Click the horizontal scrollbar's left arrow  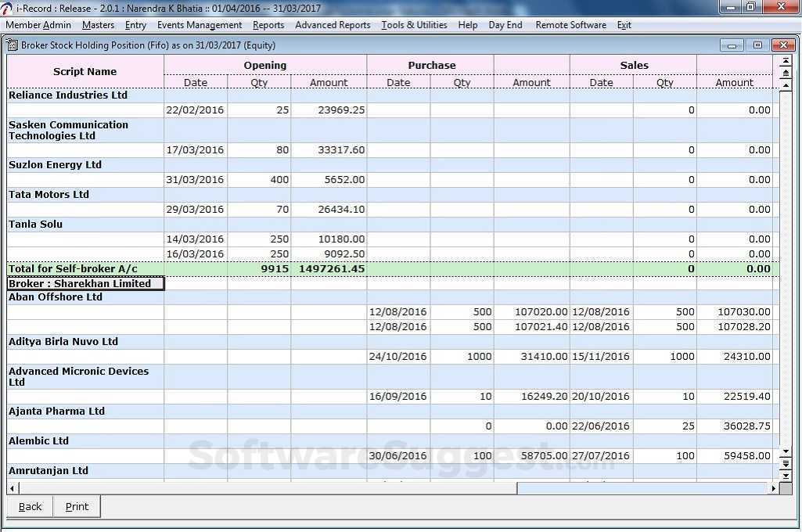tap(13, 488)
